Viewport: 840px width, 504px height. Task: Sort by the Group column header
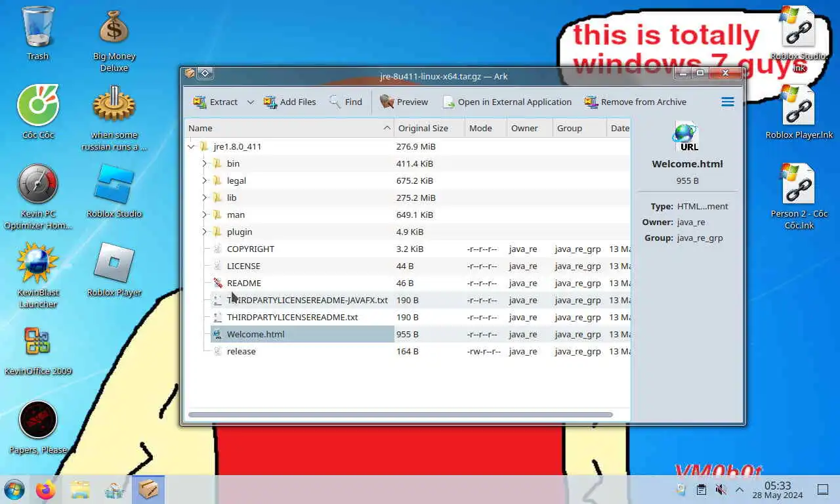click(579, 128)
